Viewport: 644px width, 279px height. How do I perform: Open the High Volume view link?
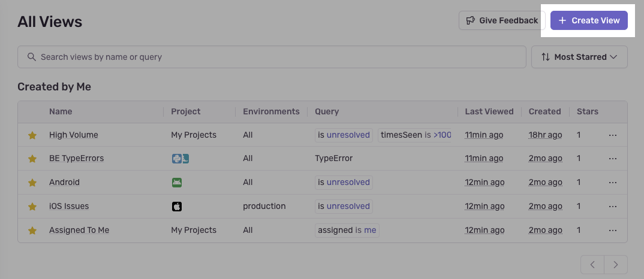click(x=73, y=135)
